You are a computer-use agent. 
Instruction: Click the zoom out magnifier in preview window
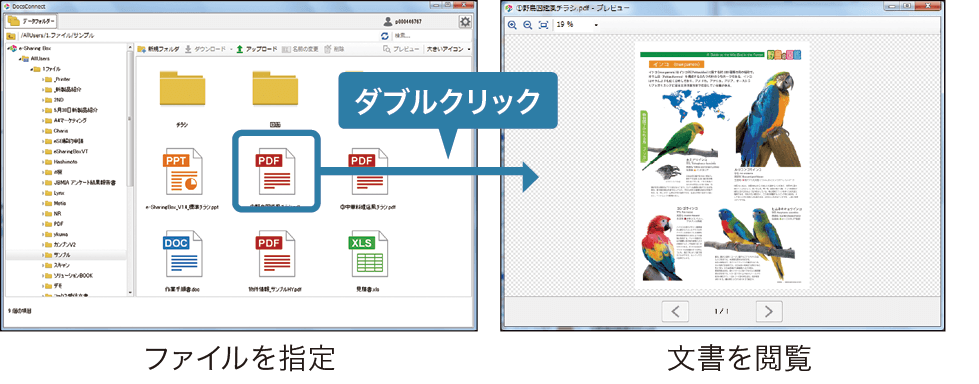pos(528,25)
